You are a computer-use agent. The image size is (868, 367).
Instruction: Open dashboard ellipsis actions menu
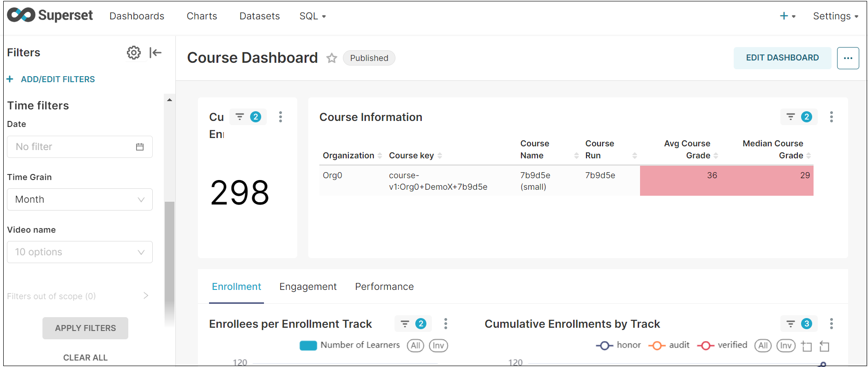click(x=848, y=58)
